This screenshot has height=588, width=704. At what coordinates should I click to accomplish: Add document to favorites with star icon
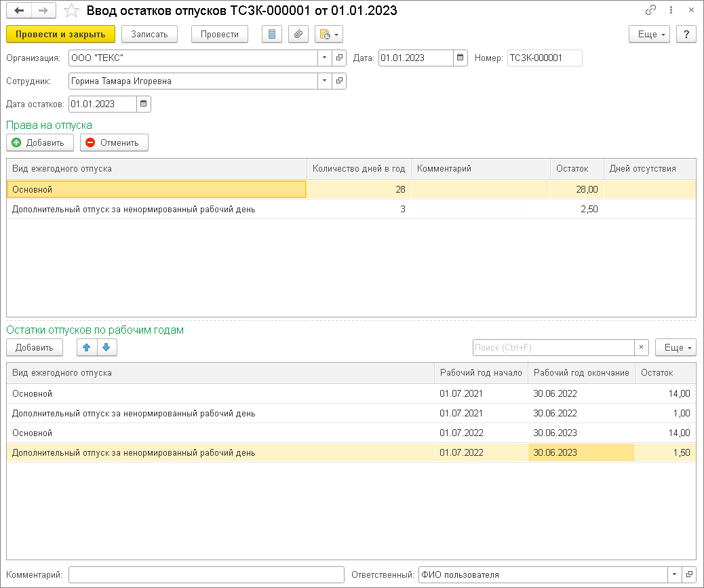point(71,10)
